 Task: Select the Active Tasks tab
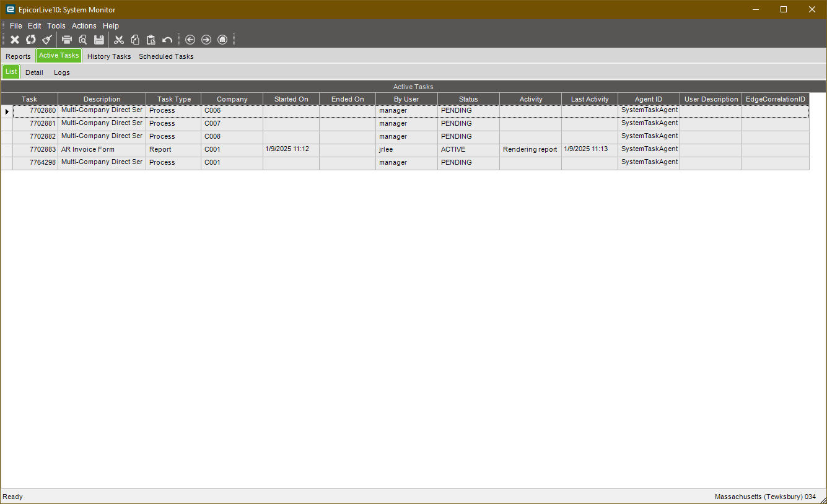pyautogui.click(x=59, y=56)
